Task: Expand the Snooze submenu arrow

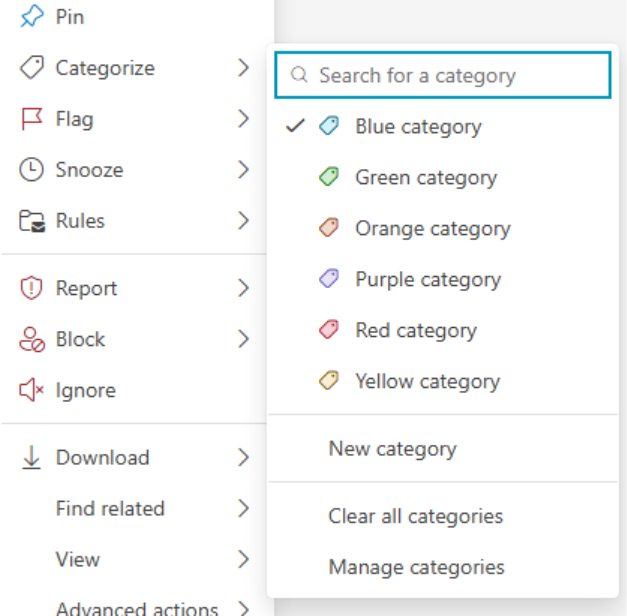Action: coord(244,170)
